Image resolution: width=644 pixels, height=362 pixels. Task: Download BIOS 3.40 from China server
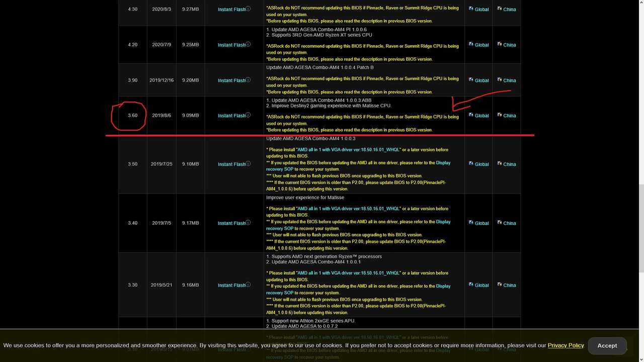point(507,223)
